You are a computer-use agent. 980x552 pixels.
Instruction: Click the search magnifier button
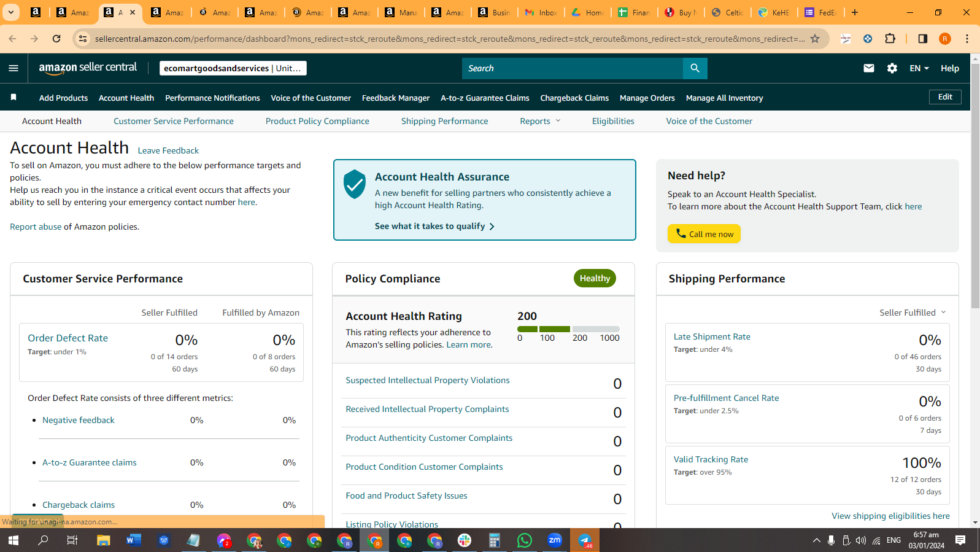[x=695, y=68]
